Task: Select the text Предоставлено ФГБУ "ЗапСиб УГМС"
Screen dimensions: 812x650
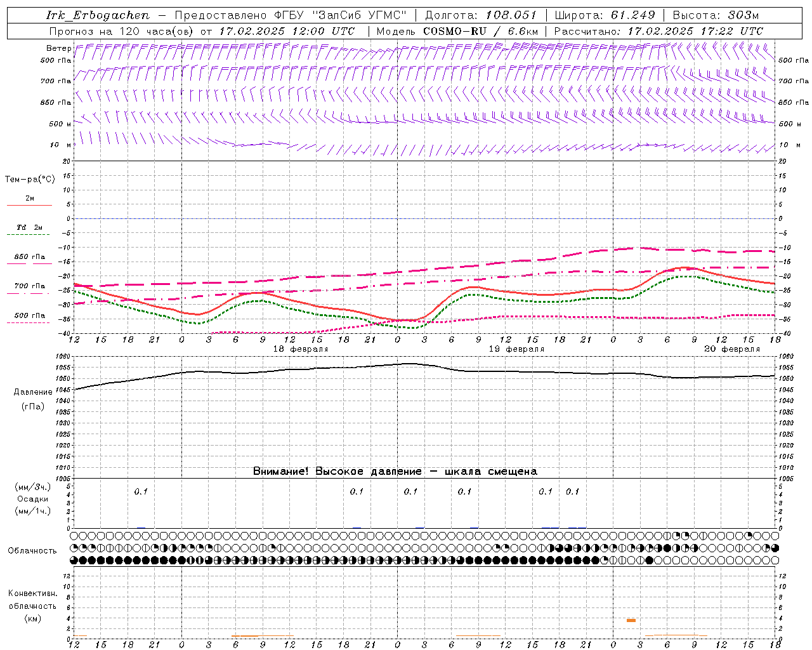Action: 291,15
